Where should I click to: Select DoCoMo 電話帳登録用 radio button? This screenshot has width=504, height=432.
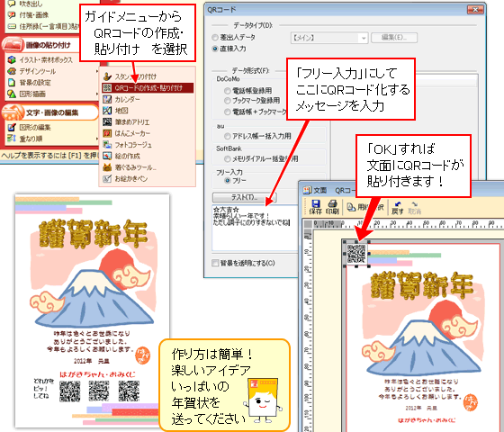[x=228, y=91]
